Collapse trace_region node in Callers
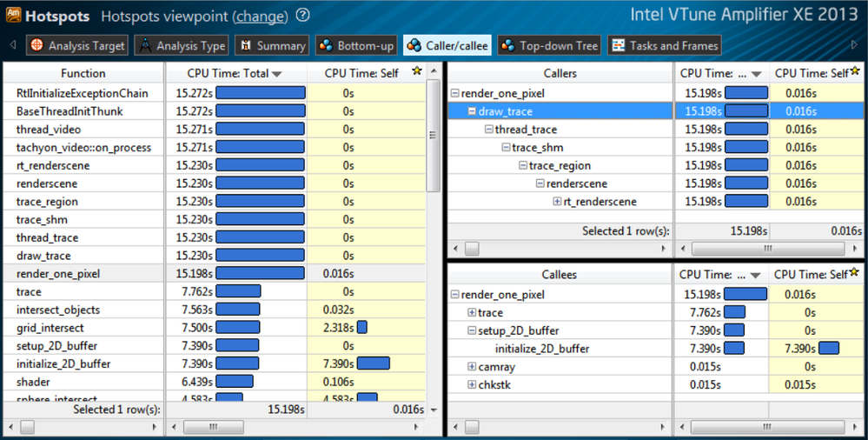This screenshot has width=868, height=440. pos(523,165)
